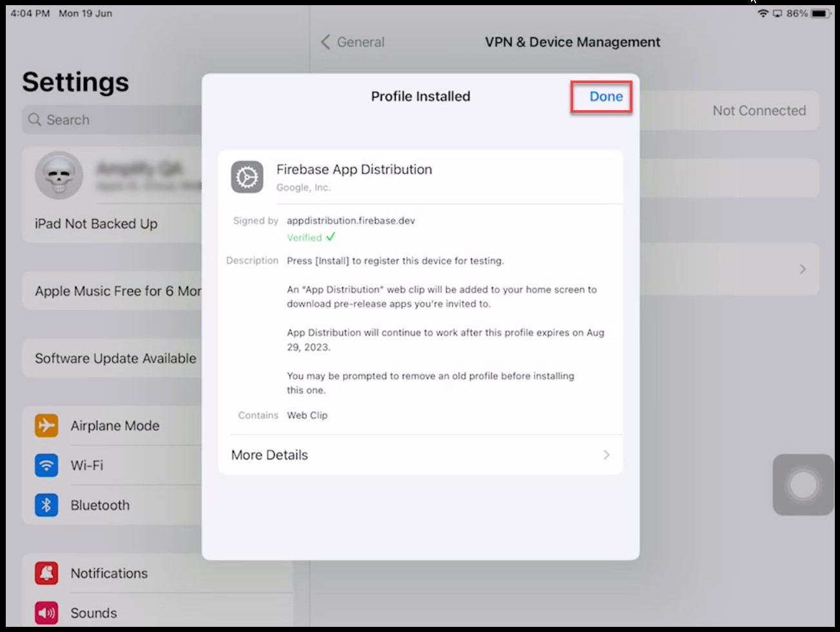Click the More Details chevron arrow

pos(606,455)
